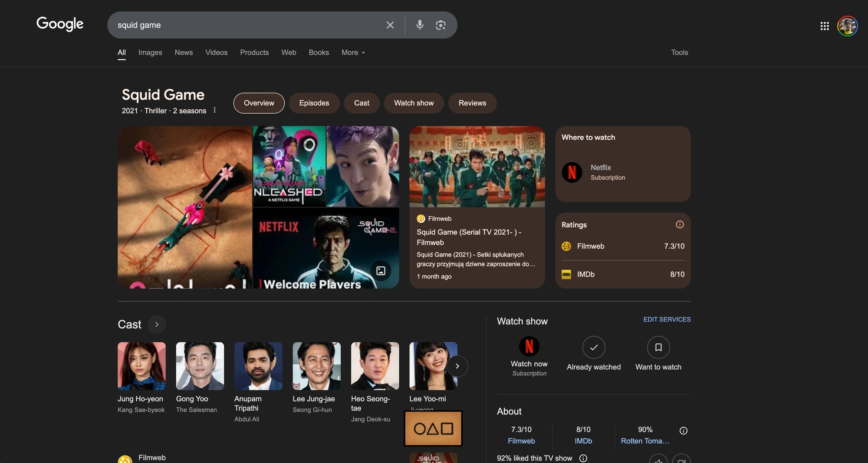Open Google Lens image search icon
868x463 pixels.
[441, 25]
